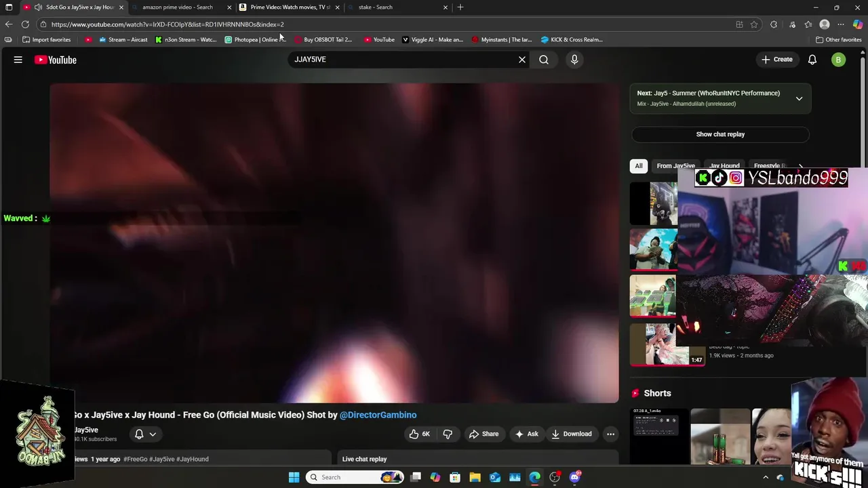Open Other favorites folder
The image size is (868, 488).
[x=838, y=39]
